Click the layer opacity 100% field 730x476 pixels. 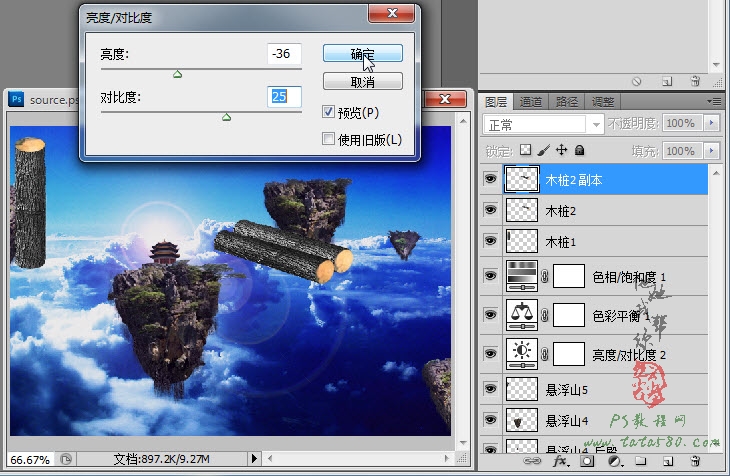[x=683, y=123]
